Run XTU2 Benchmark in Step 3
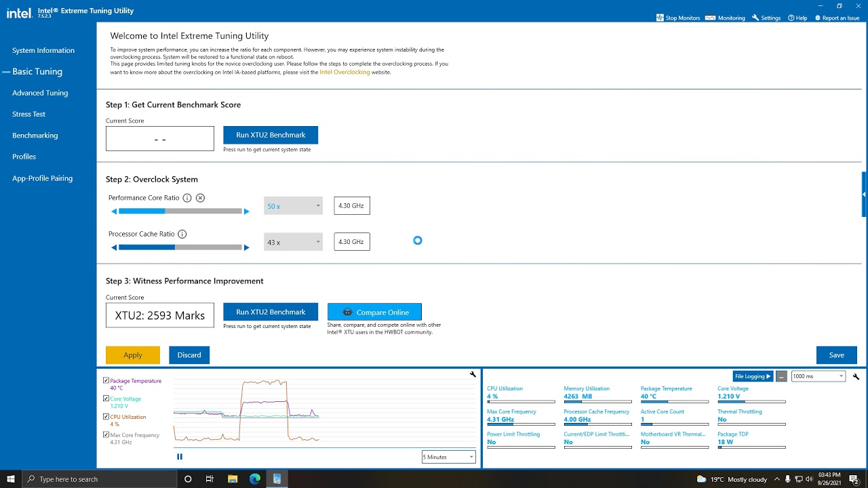The image size is (868, 488). click(x=271, y=312)
